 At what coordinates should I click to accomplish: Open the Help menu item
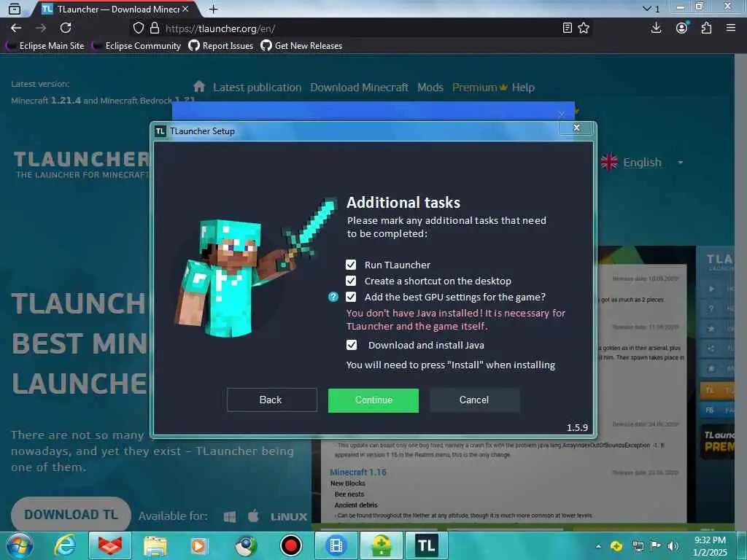(x=523, y=87)
